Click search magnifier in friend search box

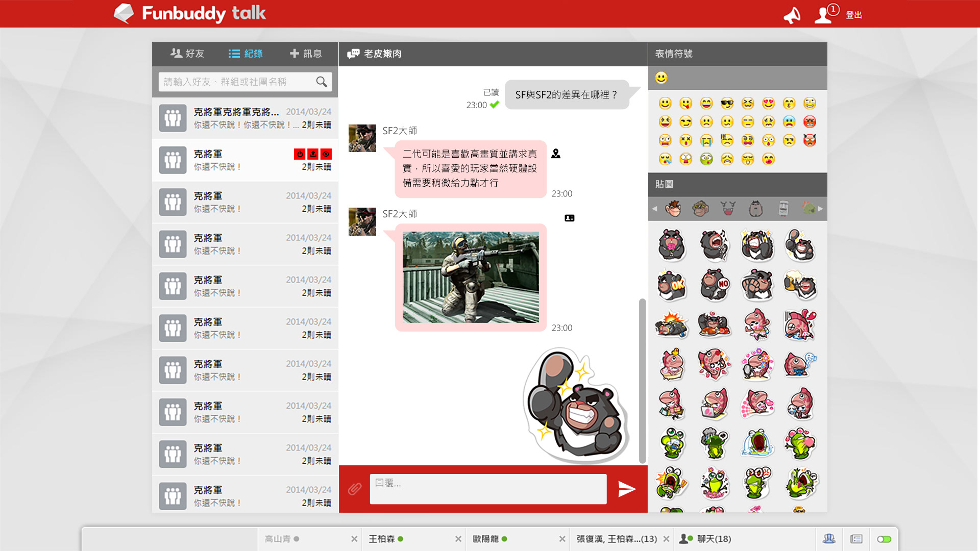322,82
